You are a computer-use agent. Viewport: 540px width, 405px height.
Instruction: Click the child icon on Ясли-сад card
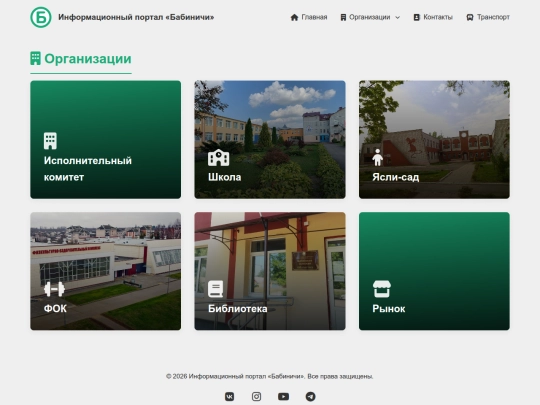click(377, 157)
